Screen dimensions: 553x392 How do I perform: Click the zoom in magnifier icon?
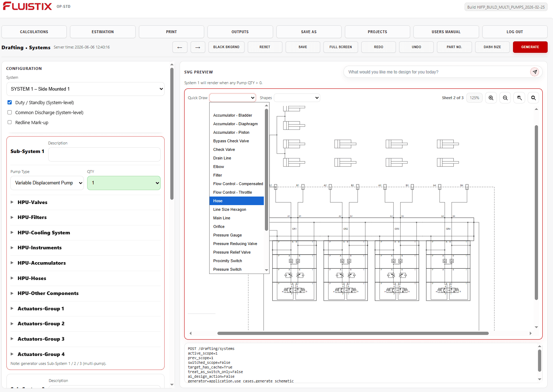[x=491, y=98]
